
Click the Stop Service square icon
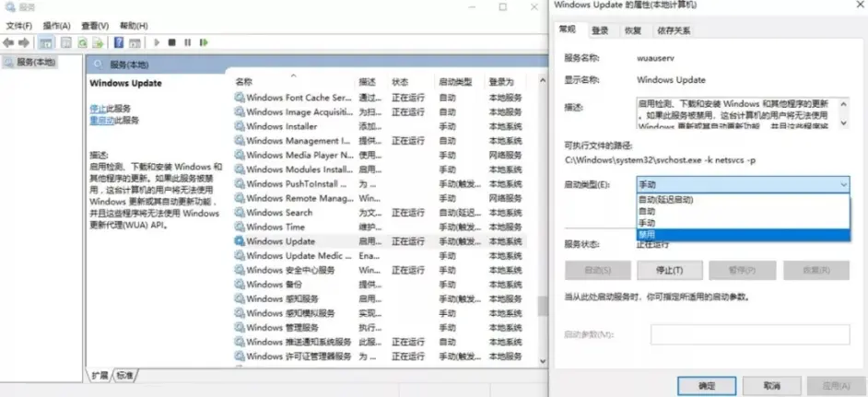point(172,42)
